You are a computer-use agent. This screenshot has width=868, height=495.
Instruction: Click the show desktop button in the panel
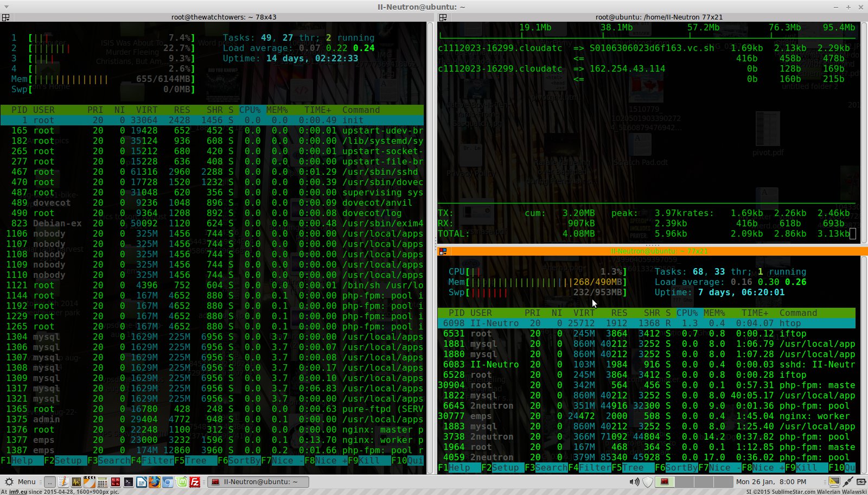(x=50, y=482)
